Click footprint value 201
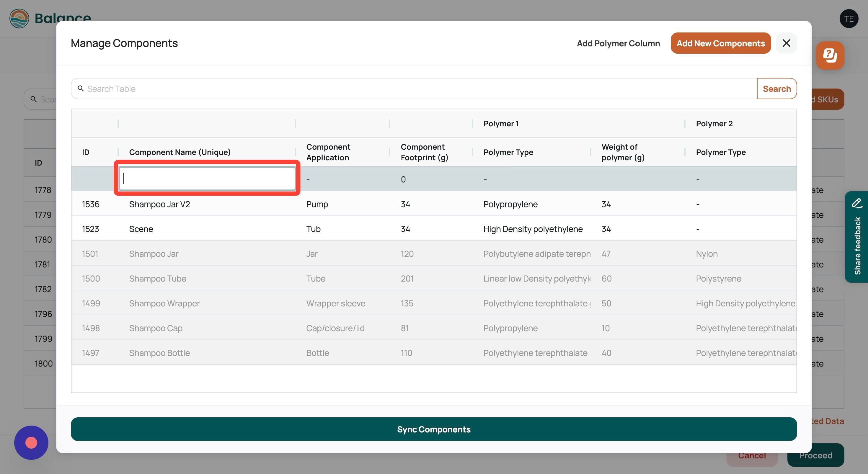The width and height of the screenshot is (868, 474). 407,279
